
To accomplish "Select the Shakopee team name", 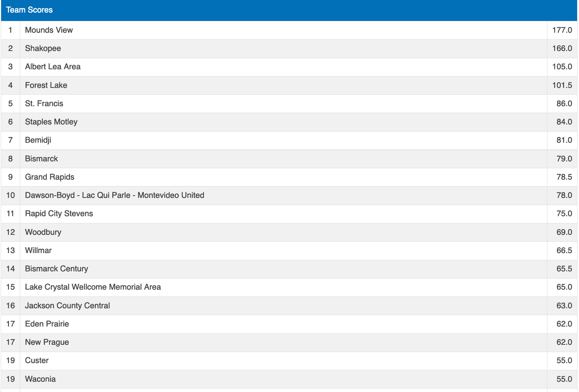I will coord(43,48).
